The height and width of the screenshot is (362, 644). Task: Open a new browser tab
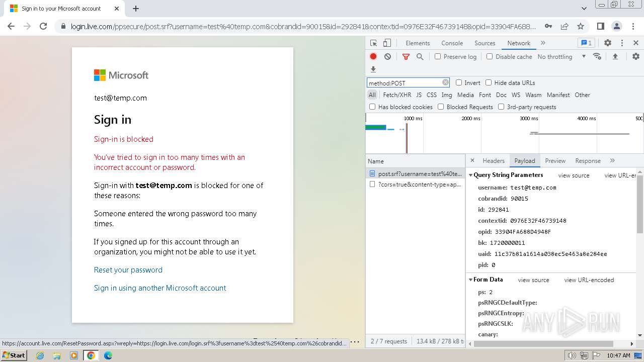(136, 9)
